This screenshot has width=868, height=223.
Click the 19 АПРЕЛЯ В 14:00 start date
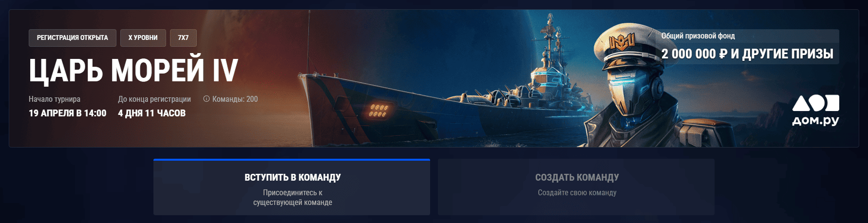(68, 113)
